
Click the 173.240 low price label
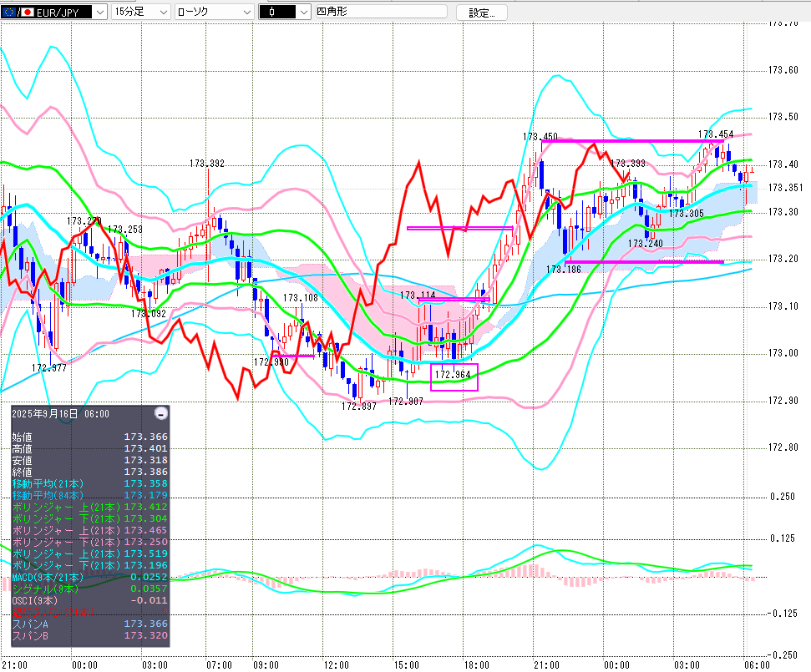646,244
